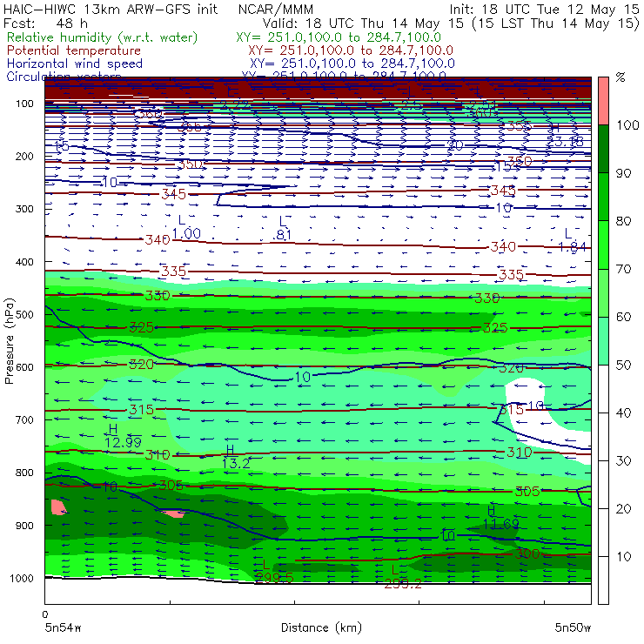Click the 300 hPa pressure axis tick label
The height and width of the screenshot is (644, 644).
pos(24,209)
